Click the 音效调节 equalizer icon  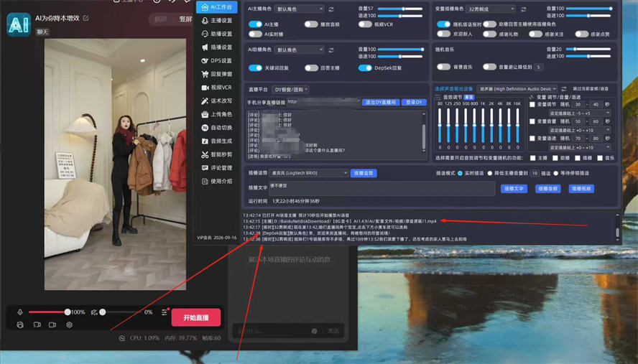(x=438, y=97)
